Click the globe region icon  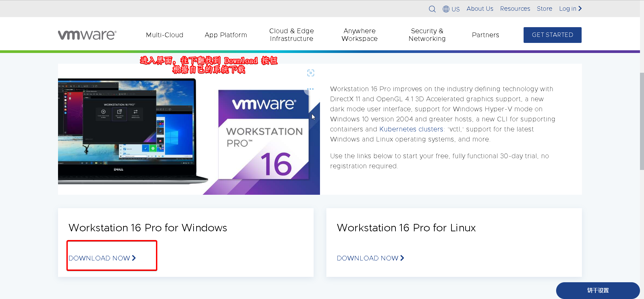click(446, 9)
